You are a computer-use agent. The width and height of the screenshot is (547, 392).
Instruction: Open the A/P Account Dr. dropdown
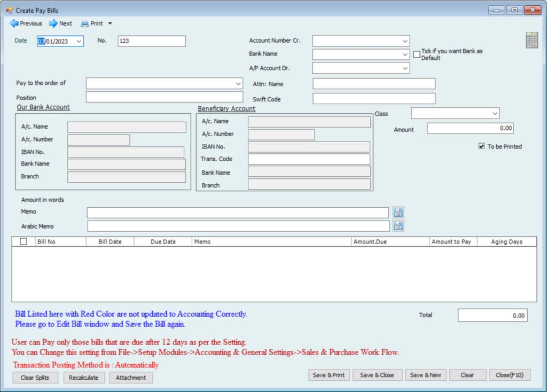(405, 68)
